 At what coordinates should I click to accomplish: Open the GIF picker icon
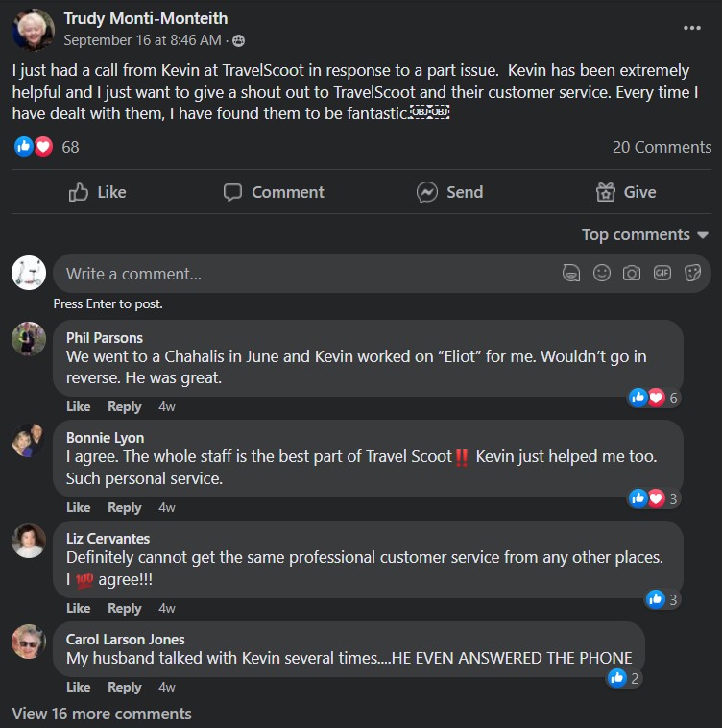(662, 274)
